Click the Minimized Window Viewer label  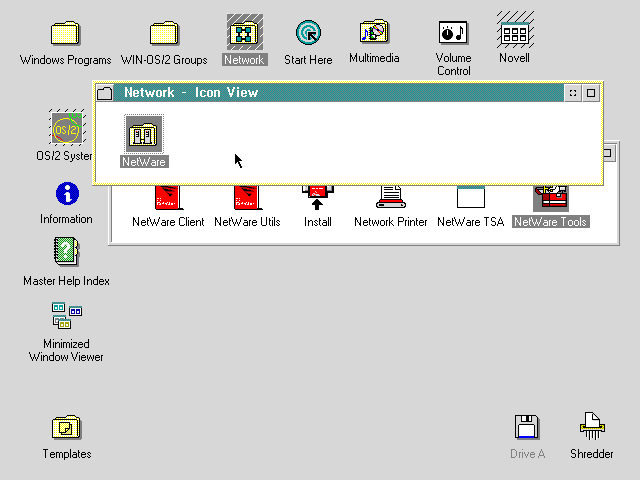tap(66, 350)
